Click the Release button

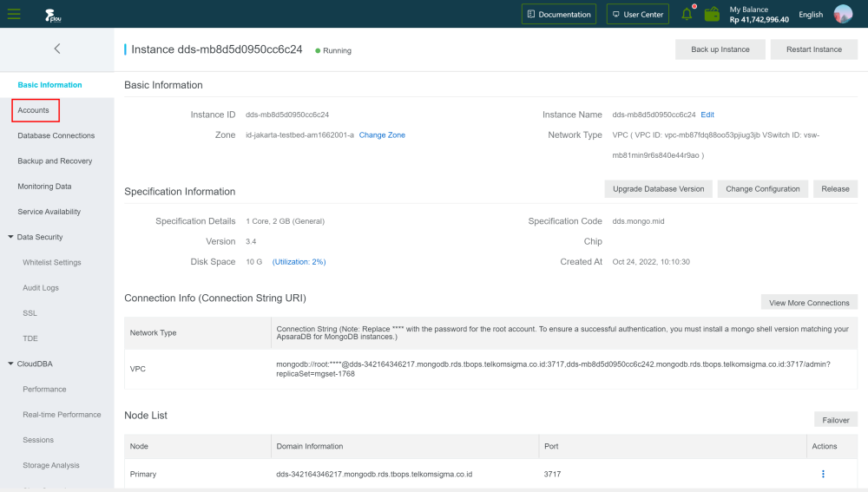835,188
